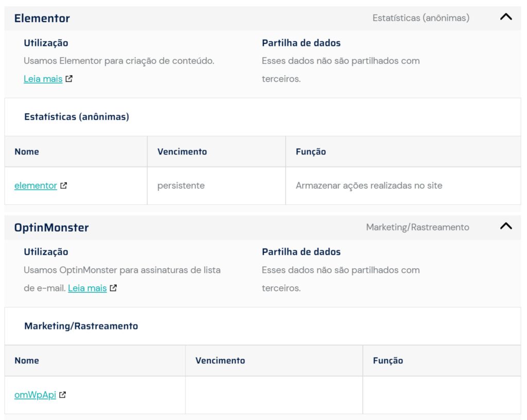Click the "Armazenar ações realizadas no site" cell
Viewport: 527px width, 420px height.
pos(368,185)
